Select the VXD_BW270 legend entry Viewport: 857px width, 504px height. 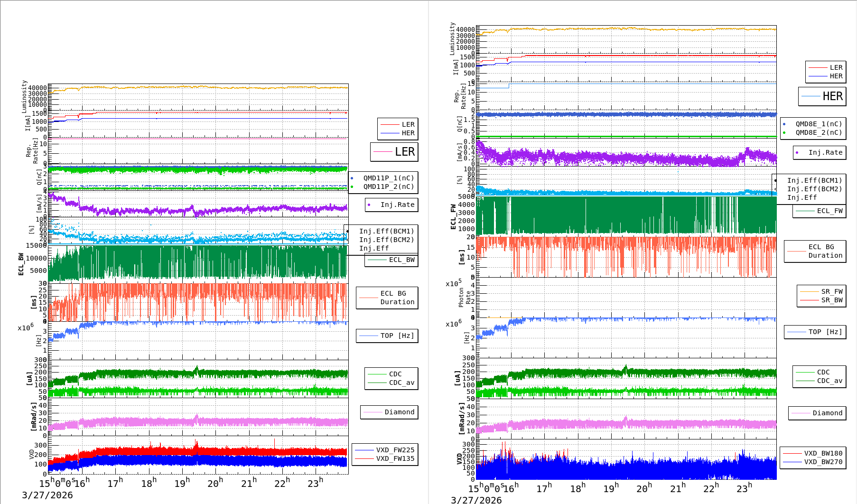tap(822, 462)
